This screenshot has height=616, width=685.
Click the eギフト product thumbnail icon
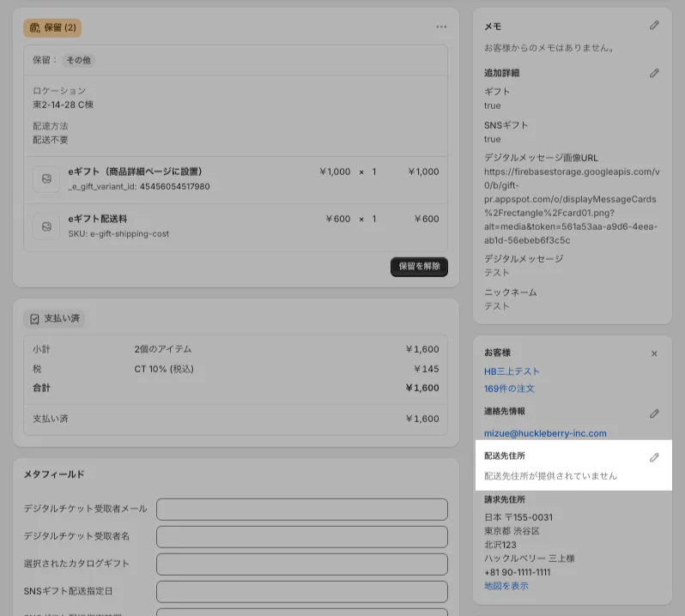coord(46,178)
